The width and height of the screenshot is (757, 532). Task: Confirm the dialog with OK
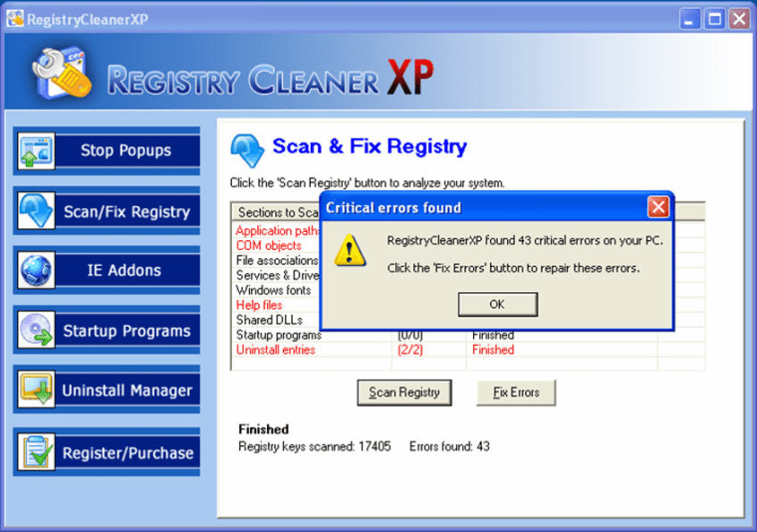[497, 305]
